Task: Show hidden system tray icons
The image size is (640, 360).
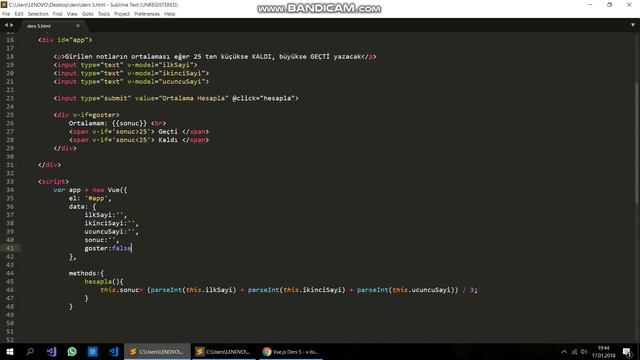Action: pos(564,352)
